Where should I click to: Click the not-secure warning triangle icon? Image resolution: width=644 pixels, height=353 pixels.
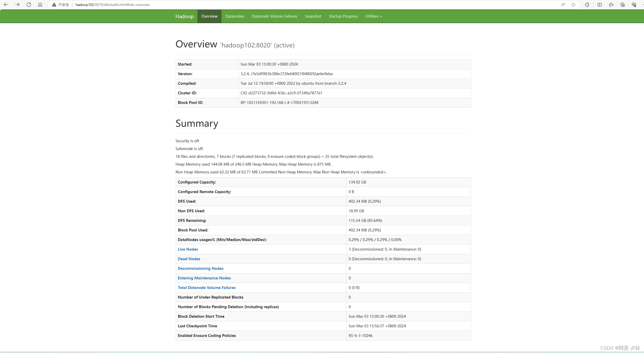(54, 5)
